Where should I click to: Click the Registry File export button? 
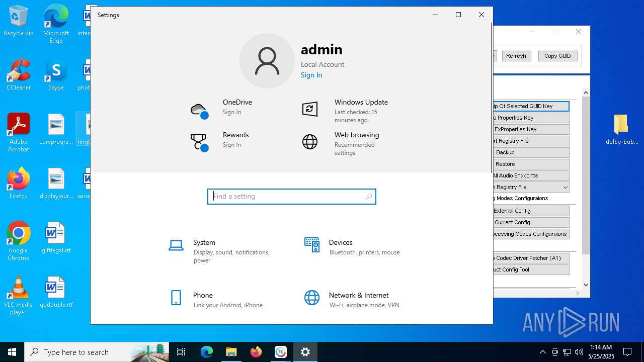click(531, 141)
